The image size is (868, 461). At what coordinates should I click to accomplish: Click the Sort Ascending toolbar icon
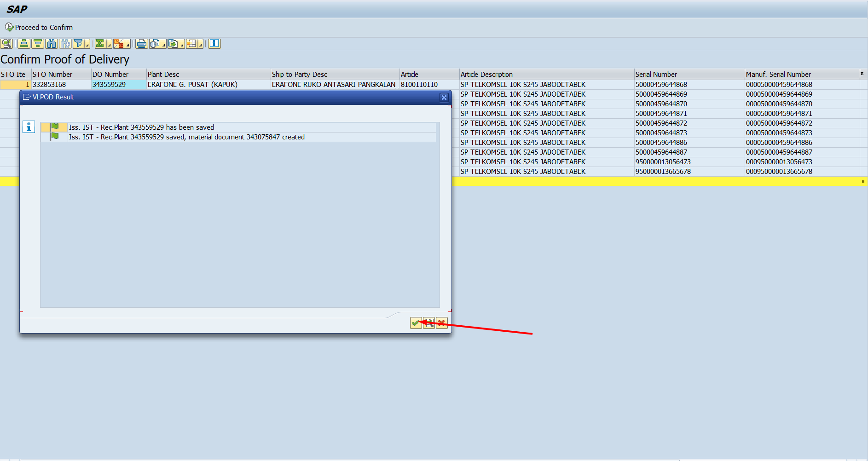pyautogui.click(x=24, y=44)
